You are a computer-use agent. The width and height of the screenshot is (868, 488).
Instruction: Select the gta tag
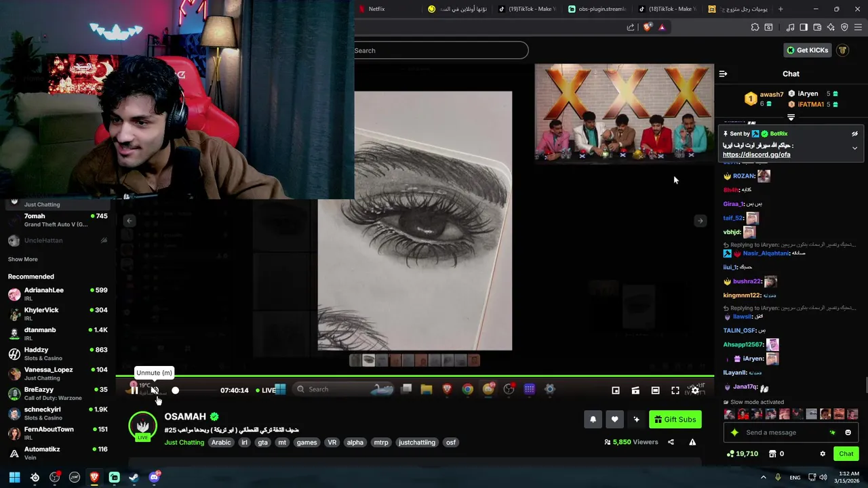pyautogui.click(x=262, y=443)
